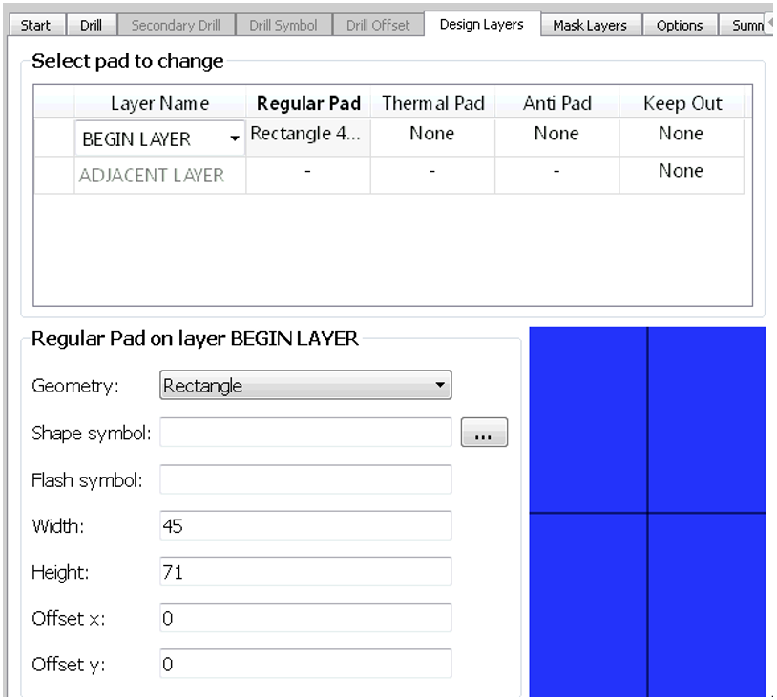Select Anti Pad cell for BEGIN LAYER
Image resolution: width=777 pixels, height=700 pixels.
[556, 136]
